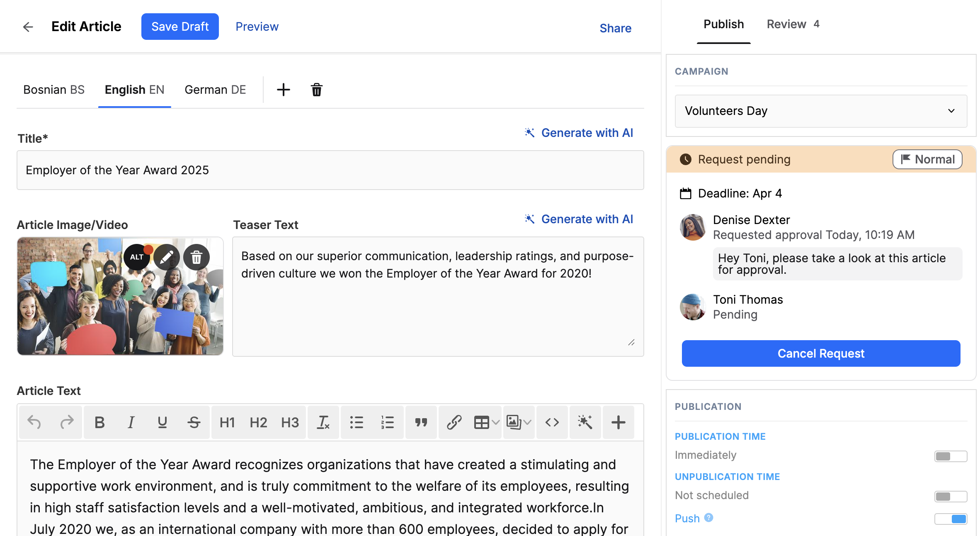980x536 pixels.
Task: Click into the Title input field
Action: 330,170
